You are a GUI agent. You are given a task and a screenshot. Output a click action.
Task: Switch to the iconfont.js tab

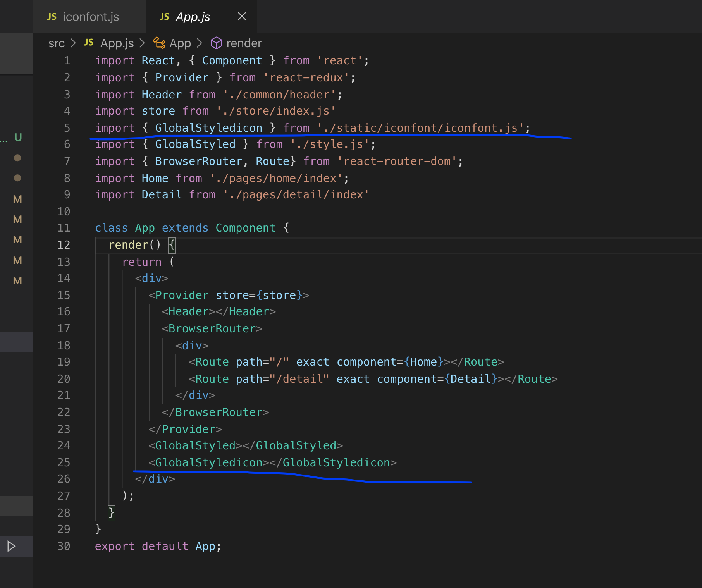click(89, 17)
